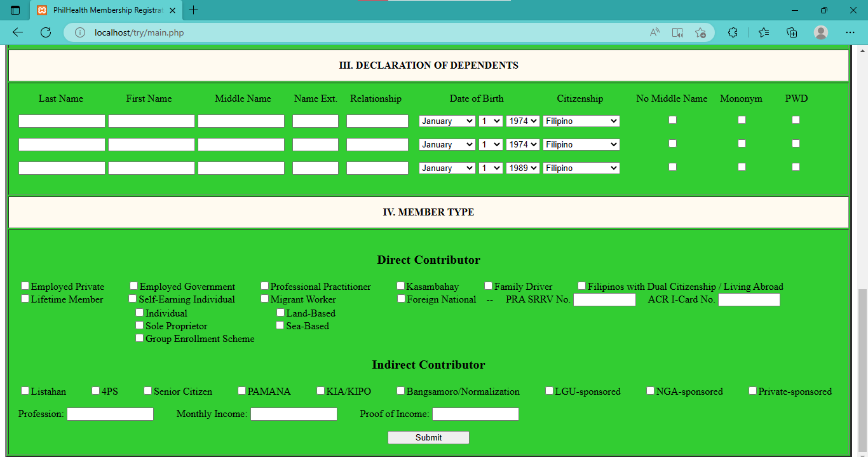Click the Favorites star icon
Viewport: 868px width, 457px height.
[x=763, y=32]
